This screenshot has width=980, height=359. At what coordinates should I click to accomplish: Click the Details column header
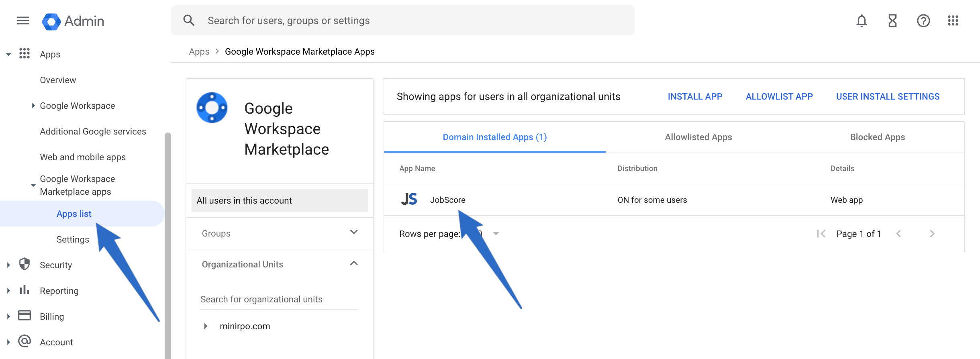coord(842,168)
